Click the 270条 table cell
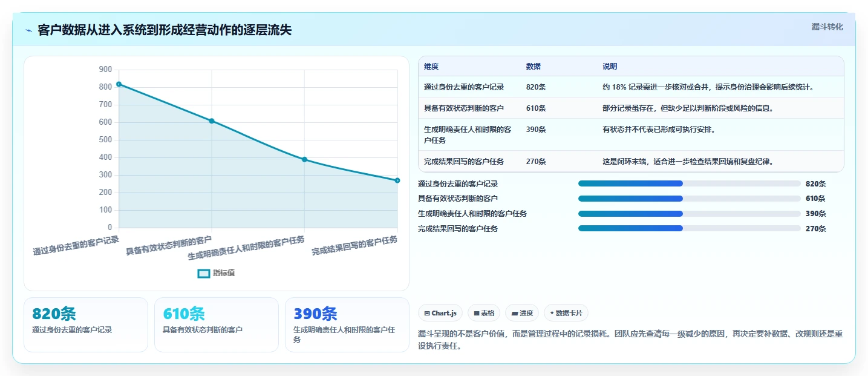The width and height of the screenshot is (868, 376). tap(536, 162)
